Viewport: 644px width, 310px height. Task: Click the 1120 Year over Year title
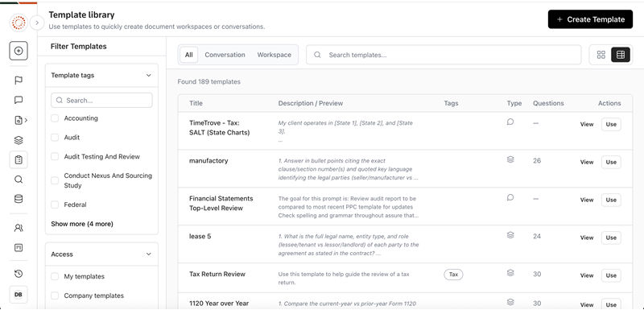tap(219, 304)
